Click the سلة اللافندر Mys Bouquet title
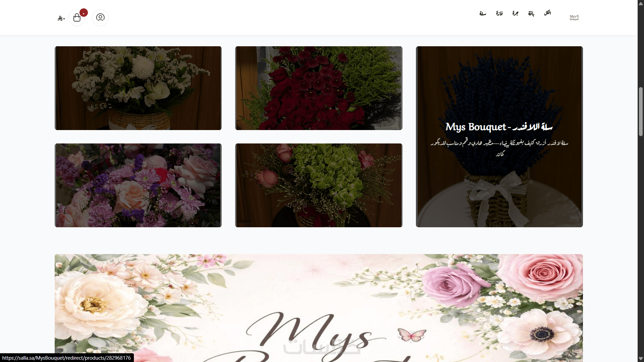644x362 pixels. [499, 127]
